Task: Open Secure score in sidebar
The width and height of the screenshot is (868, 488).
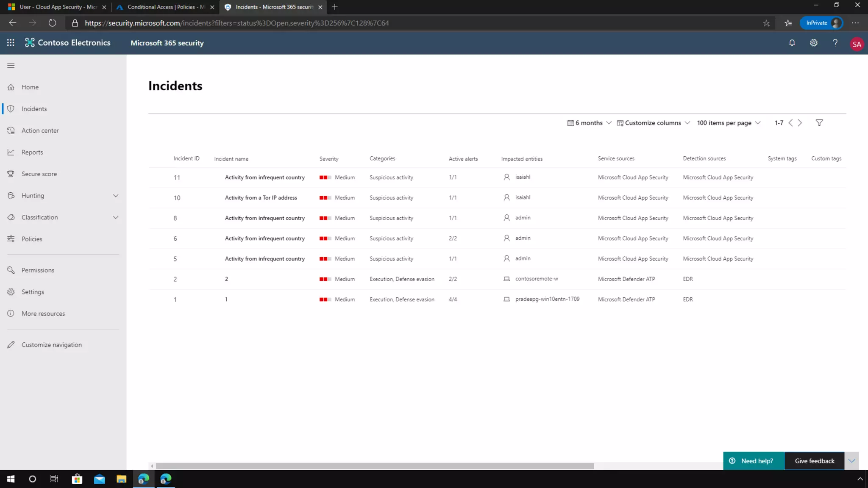Action: tap(39, 174)
